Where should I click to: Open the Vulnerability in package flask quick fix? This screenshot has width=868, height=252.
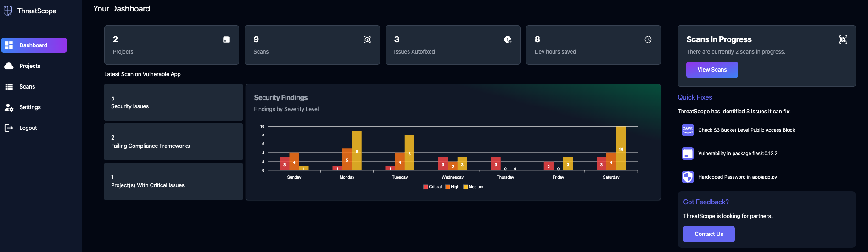(737, 154)
